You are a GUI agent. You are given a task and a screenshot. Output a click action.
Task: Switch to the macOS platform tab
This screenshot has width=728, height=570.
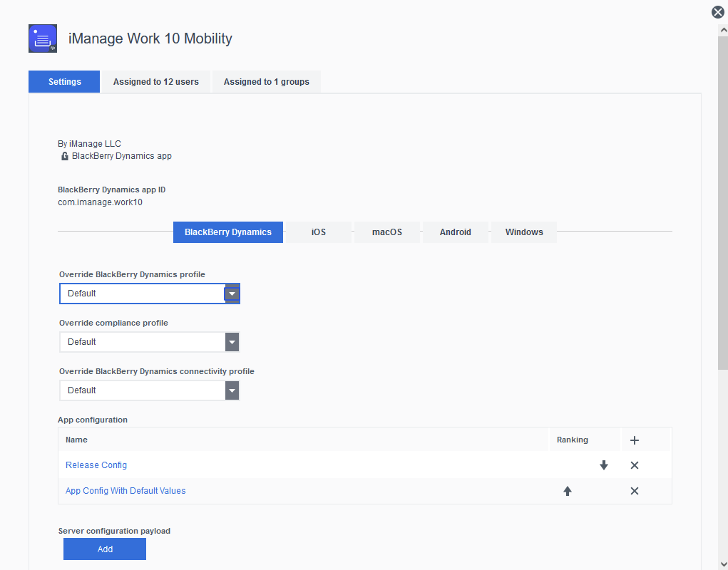coord(386,232)
